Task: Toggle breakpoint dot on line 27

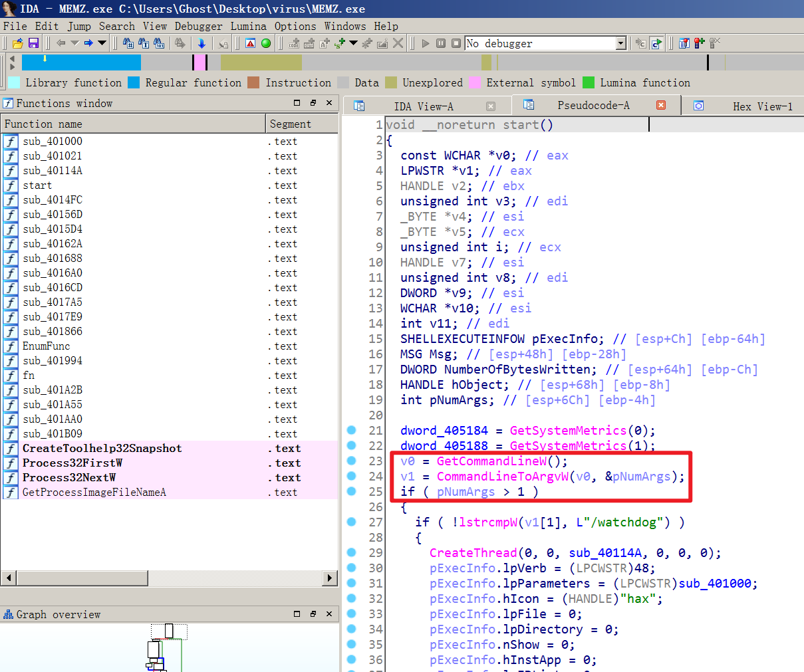Action: 352,522
